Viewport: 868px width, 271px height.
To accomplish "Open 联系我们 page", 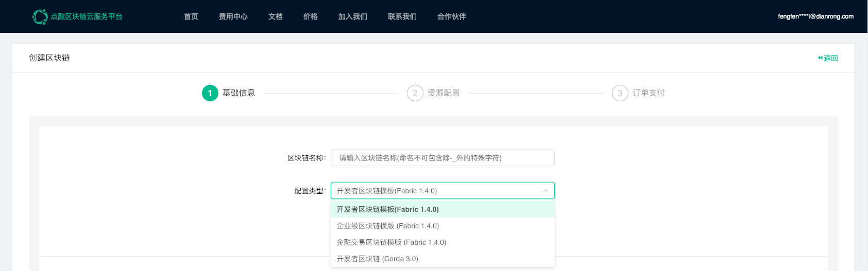I will (402, 16).
